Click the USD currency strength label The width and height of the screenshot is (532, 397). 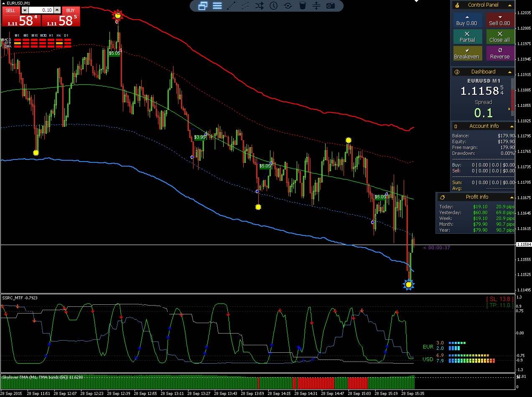coord(428,359)
